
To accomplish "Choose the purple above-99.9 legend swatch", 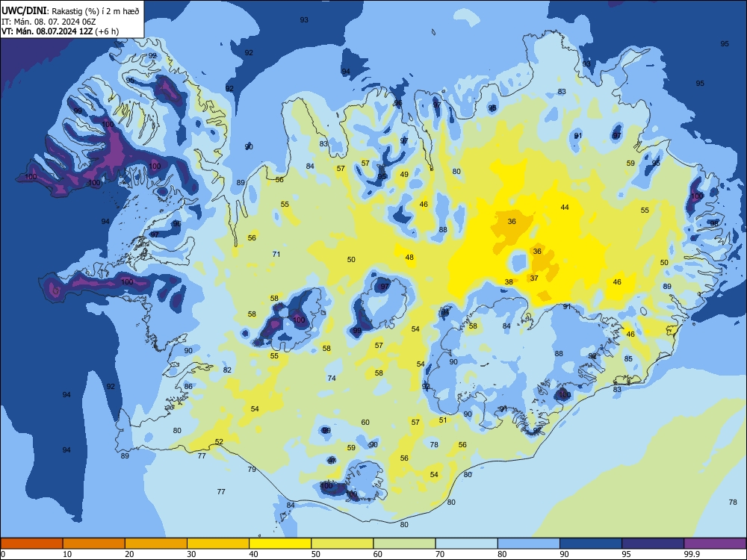I will (x=715, y=544).
